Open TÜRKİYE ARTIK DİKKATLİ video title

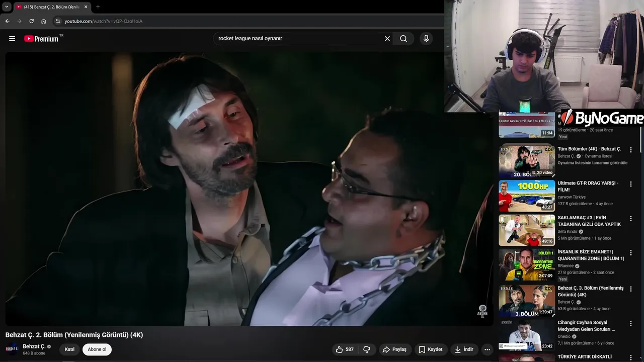[x=585, y=356]
